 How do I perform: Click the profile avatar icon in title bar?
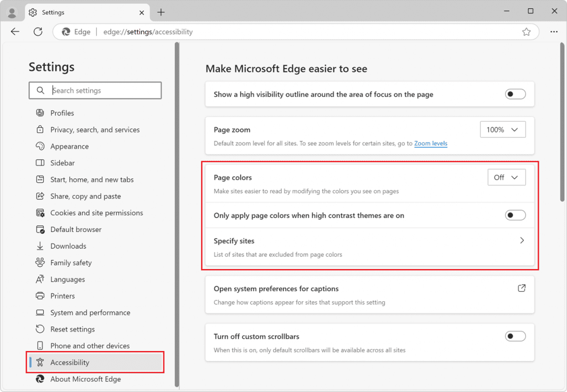(x=12, y=13)
